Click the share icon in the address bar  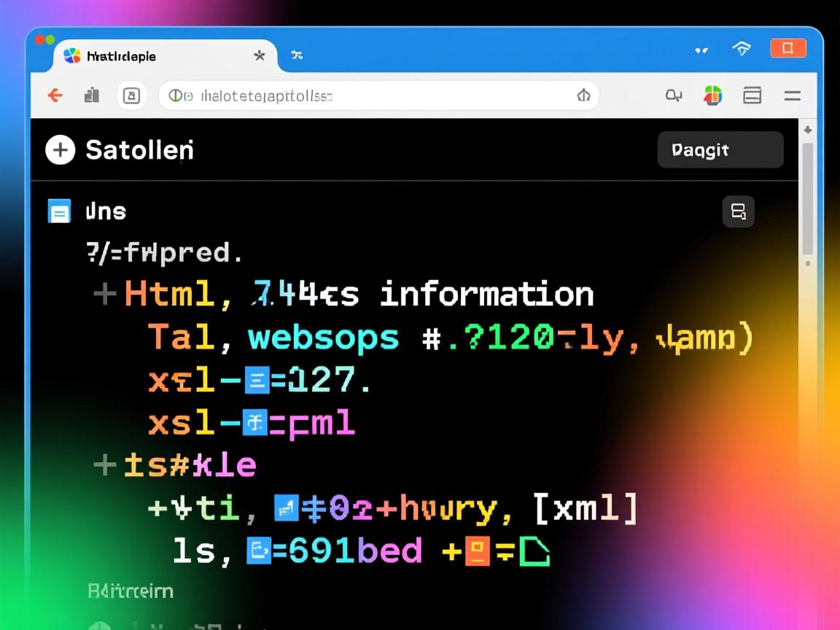(x=583, y=96)
